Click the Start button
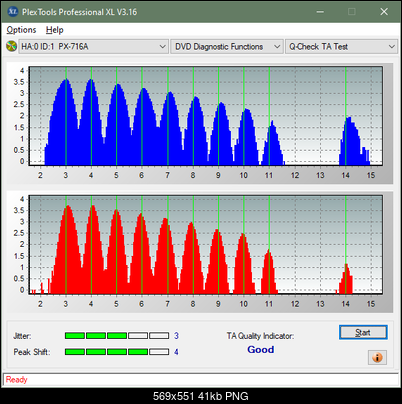The image size is (402, 404). pos(363,332)
